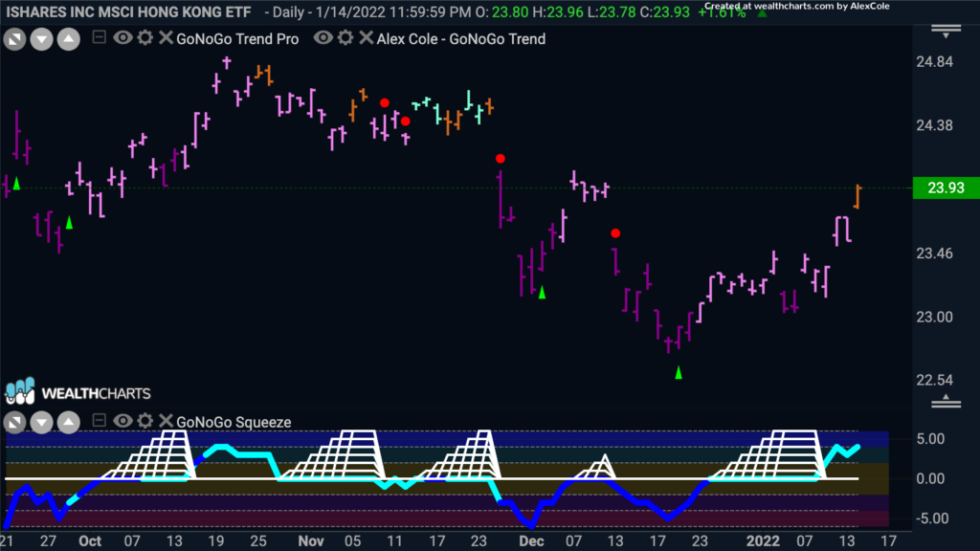This screenshot has width=980, height=551.
Task: Open settings for Alex Cole GoNoGo Trend
Action: [x=345, y=38]
